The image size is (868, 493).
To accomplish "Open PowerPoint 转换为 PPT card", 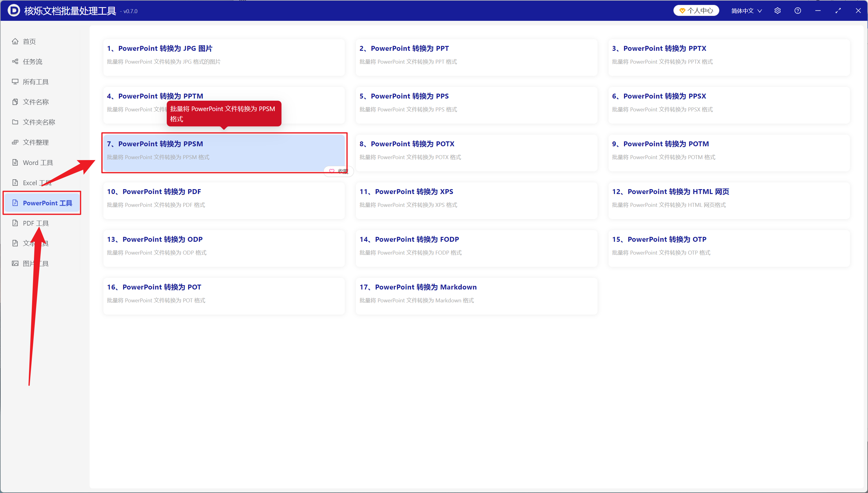I will pyautogui.click(x=476, y=57).
